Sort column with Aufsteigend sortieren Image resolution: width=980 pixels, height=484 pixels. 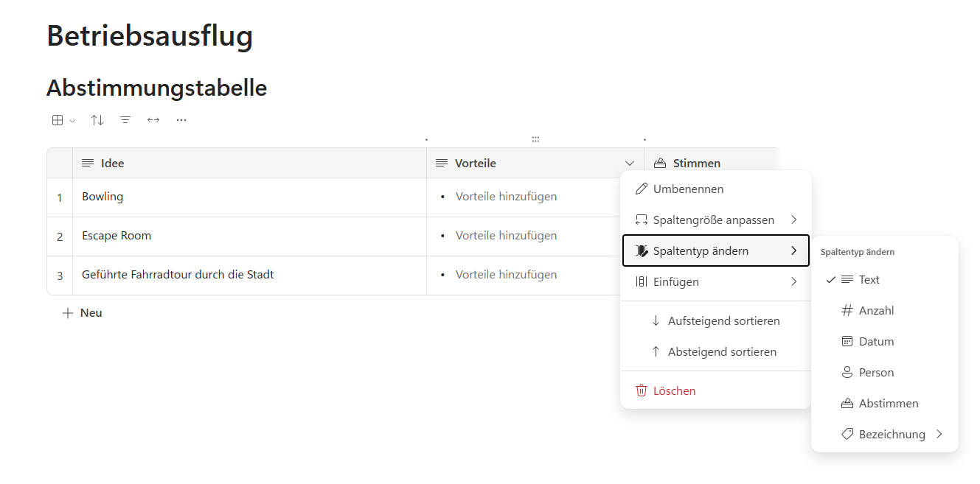click(x=723, y=321)
